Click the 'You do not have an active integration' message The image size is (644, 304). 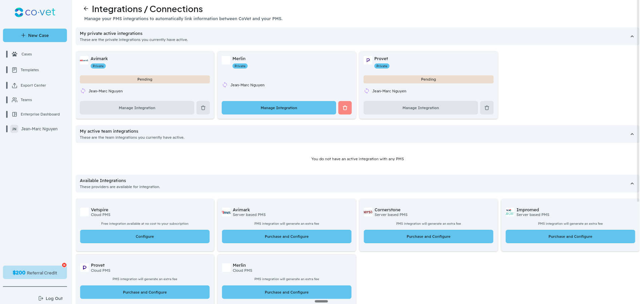pos(358,159)
